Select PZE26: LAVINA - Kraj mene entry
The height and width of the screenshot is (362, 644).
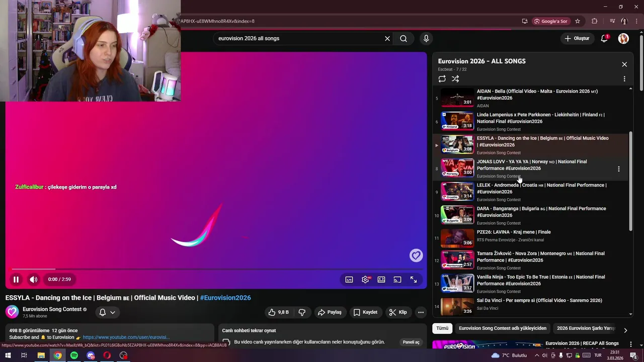[531, 238]
